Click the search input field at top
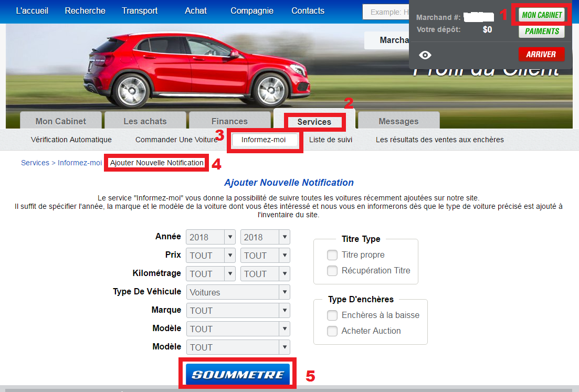This screenshot has width=579, height=392. coord(386,12)
